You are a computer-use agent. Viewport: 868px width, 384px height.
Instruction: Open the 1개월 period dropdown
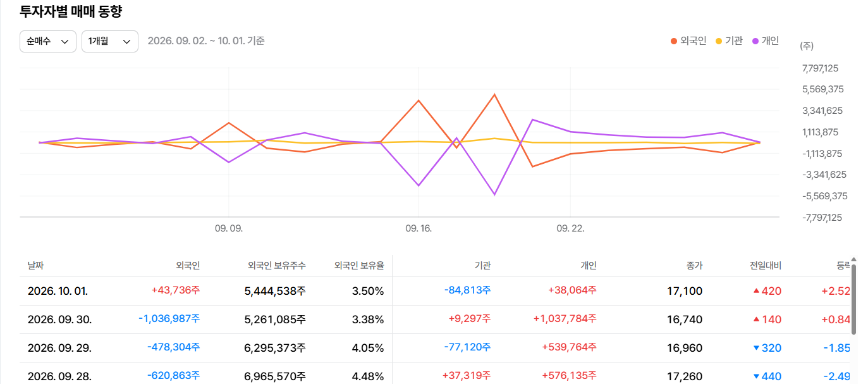pyautogui.click(x=110, y=41)
